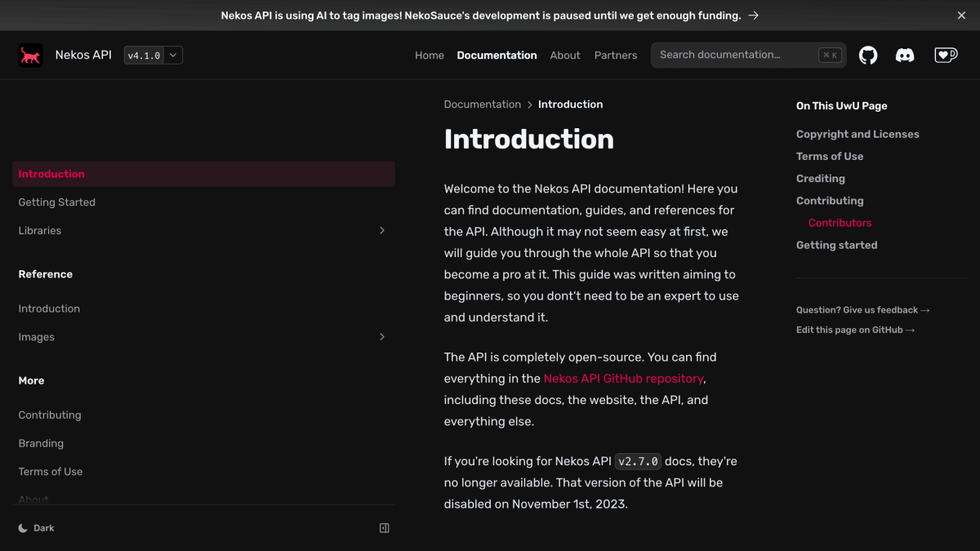Toggle the Dark theme switcher
The height and width of the screenshot is (551, 980).
[37, 528]
